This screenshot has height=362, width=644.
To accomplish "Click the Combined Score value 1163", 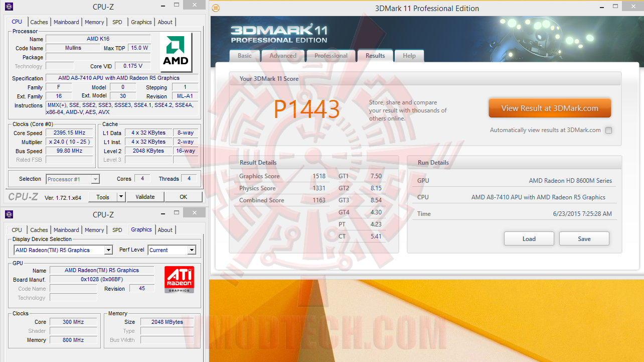I will coord(318,200).
